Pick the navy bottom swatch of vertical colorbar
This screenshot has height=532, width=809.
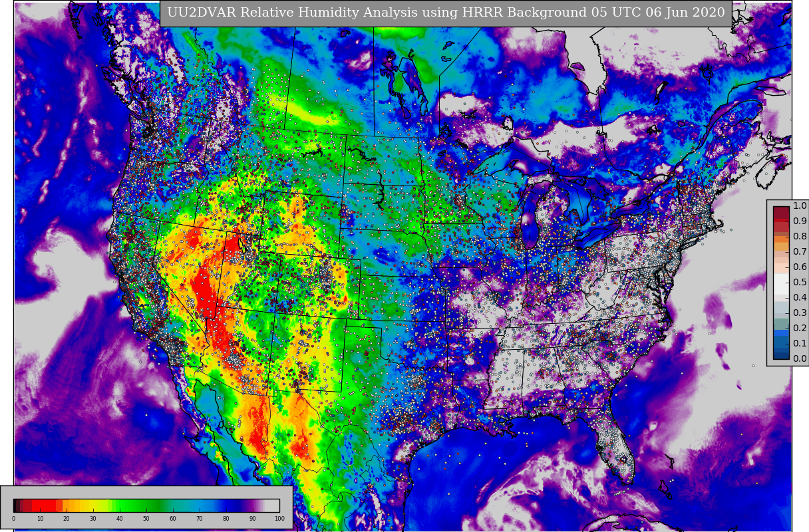781,355
